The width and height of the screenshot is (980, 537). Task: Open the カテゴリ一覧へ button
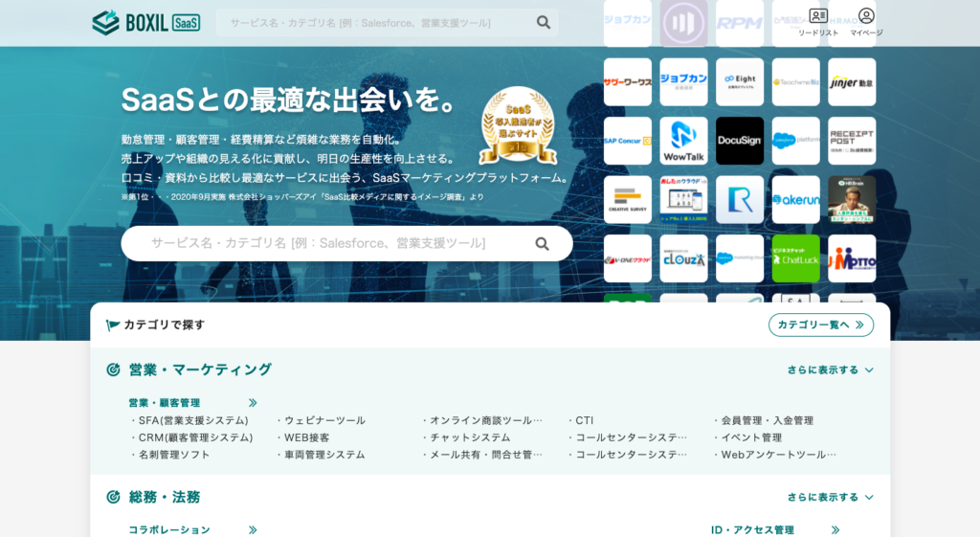[820, 325]
